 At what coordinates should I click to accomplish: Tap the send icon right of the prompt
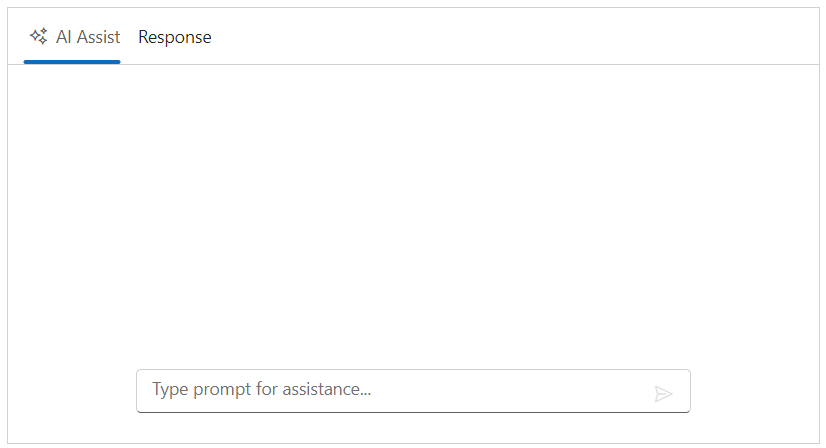pyautogui.click(x=663, y=394)
